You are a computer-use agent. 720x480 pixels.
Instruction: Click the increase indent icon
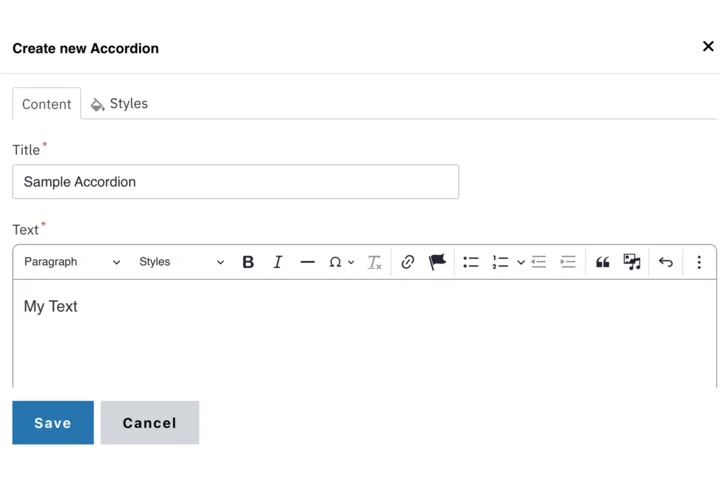coord(568,262)
